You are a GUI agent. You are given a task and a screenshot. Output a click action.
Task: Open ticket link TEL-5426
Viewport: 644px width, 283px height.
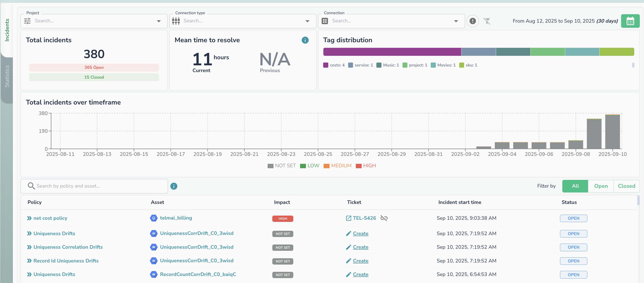(x=364, y=218)
